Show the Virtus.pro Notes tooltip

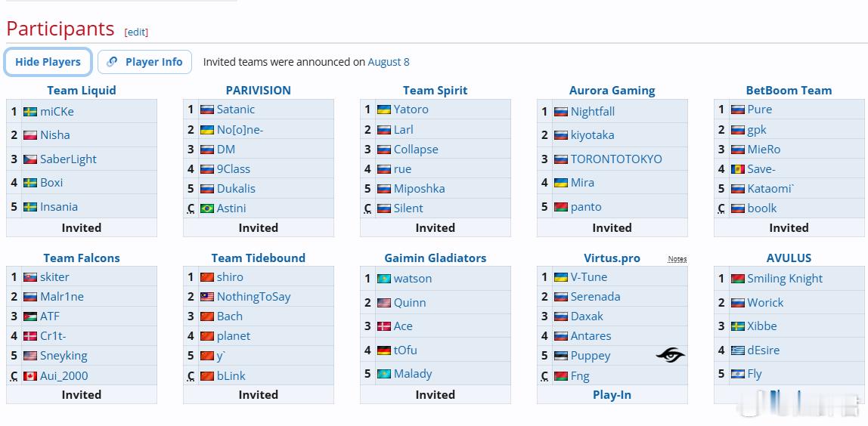[x=677, y=259]
